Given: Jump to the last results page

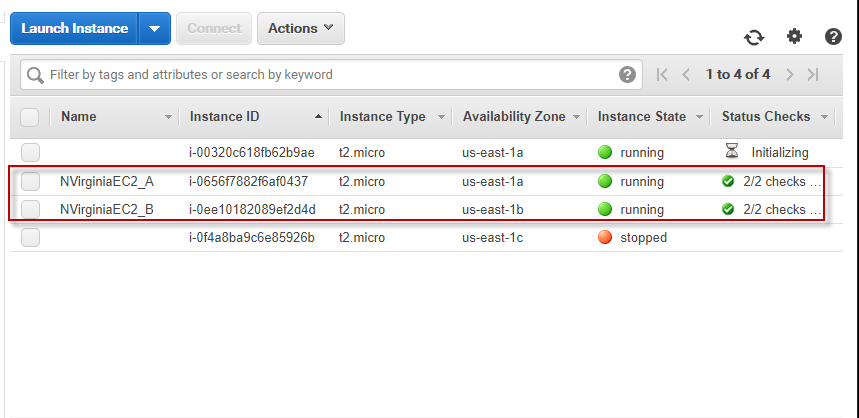Looking at the screenshot, I should 813,74.
